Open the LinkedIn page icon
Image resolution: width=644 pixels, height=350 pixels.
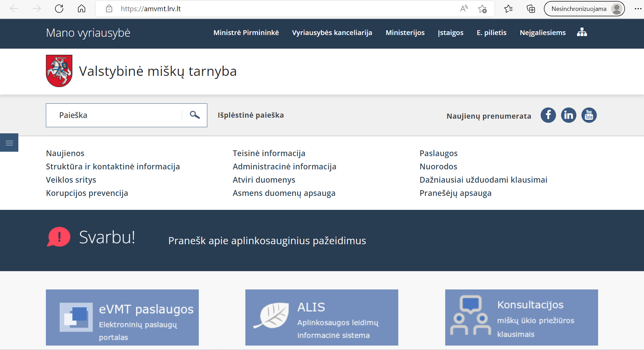click(569, 115)
